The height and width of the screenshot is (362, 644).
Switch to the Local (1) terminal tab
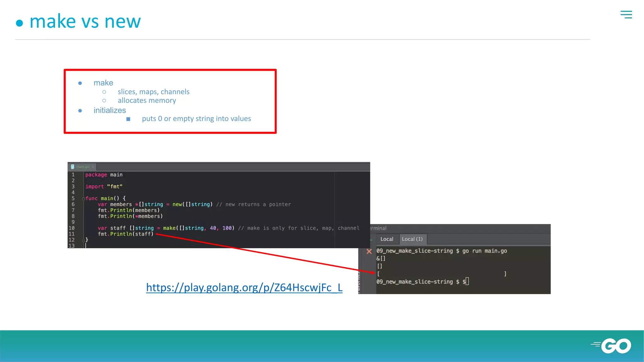click(x=412, y=239)
